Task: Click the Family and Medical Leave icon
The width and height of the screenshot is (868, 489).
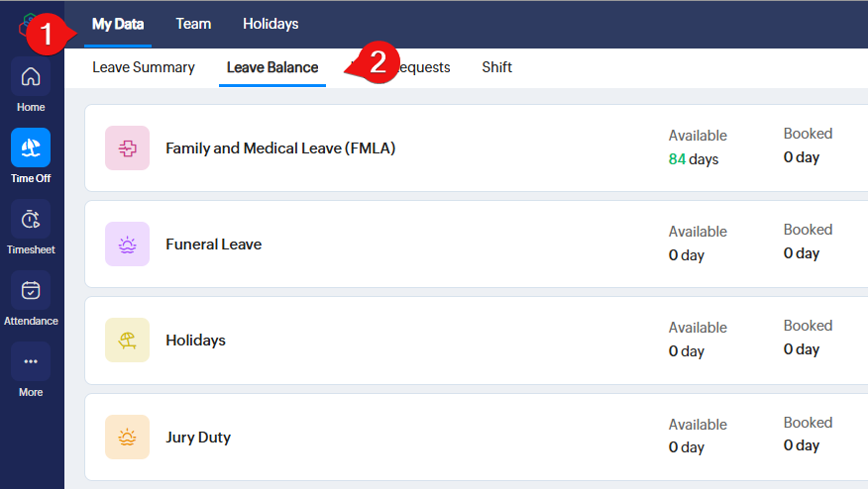Action: pos(127,148)
